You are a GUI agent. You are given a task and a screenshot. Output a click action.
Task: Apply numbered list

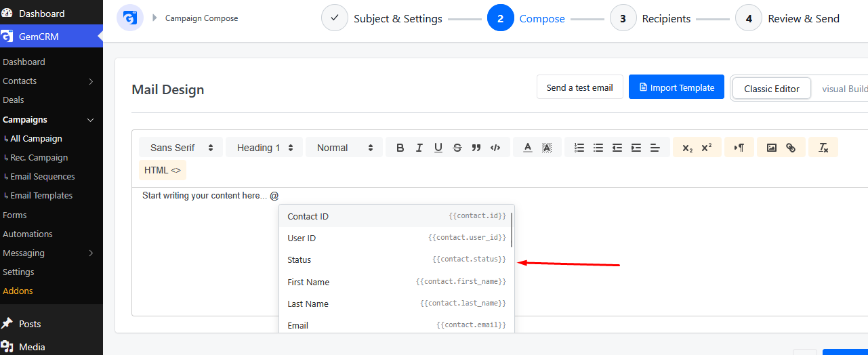tap(579, 148)
